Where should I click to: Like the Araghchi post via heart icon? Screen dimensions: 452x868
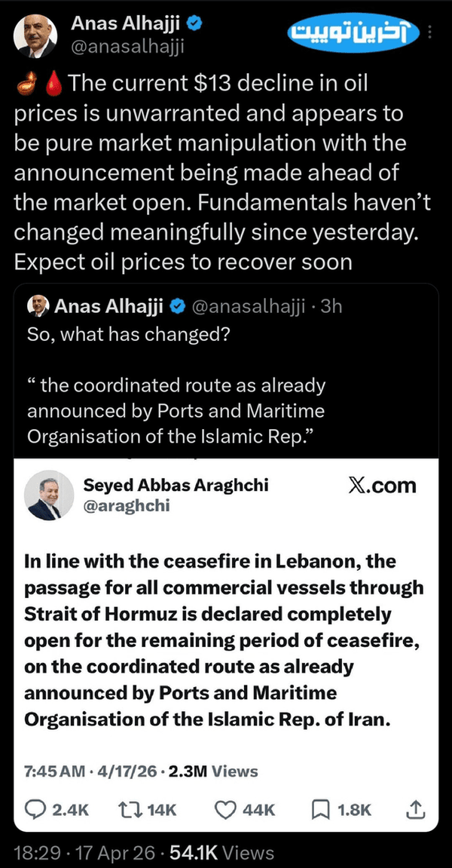tap(224, 809)
